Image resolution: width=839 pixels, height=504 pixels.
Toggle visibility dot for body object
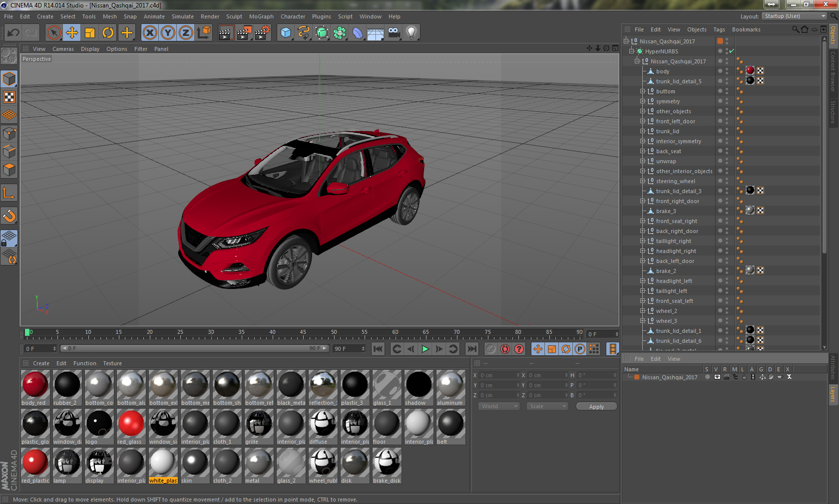[720, 71]
